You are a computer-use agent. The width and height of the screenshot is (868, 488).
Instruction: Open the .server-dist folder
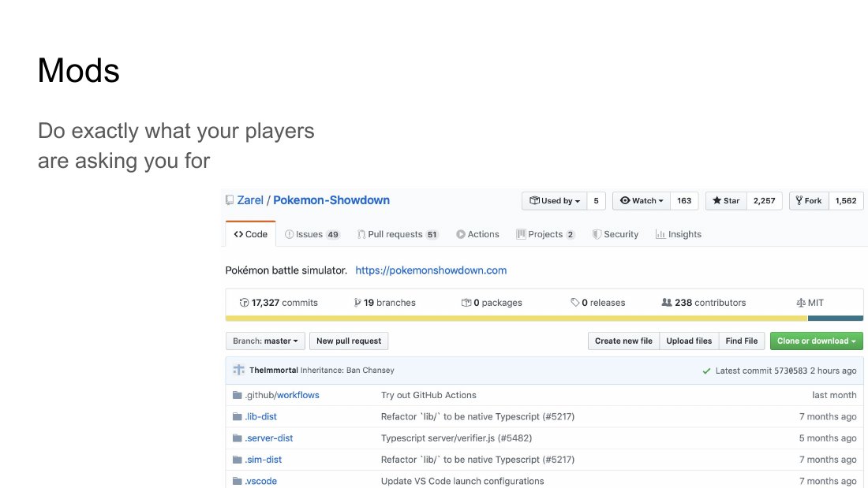[269, 438]
